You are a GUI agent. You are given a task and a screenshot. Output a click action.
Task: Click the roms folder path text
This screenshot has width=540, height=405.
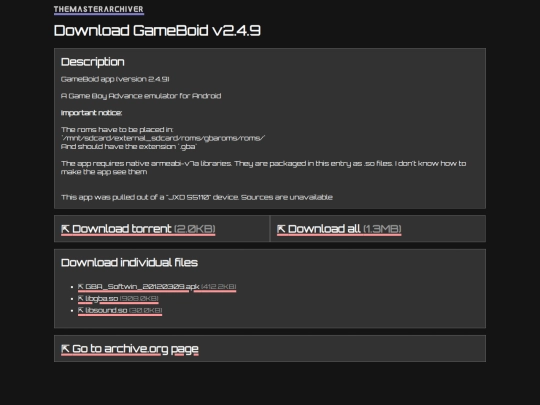[x=163, y=138]
